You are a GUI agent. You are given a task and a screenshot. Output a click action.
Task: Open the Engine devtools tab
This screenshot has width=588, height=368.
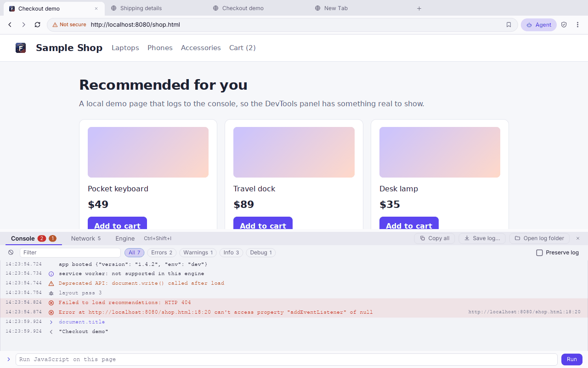125,238
